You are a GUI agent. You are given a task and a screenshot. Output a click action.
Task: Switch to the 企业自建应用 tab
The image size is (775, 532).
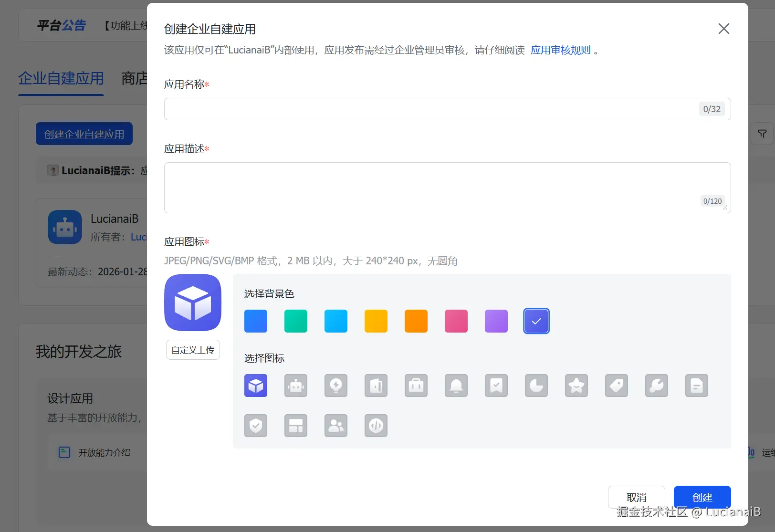coord(61,78)
